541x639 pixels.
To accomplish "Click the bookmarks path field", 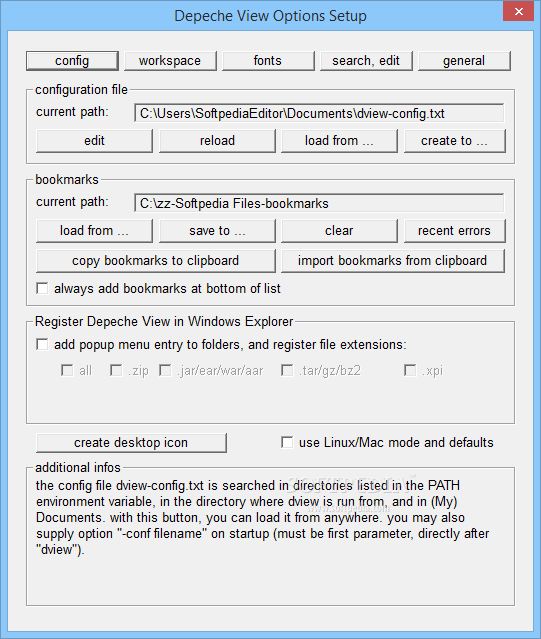I will 319,203.
